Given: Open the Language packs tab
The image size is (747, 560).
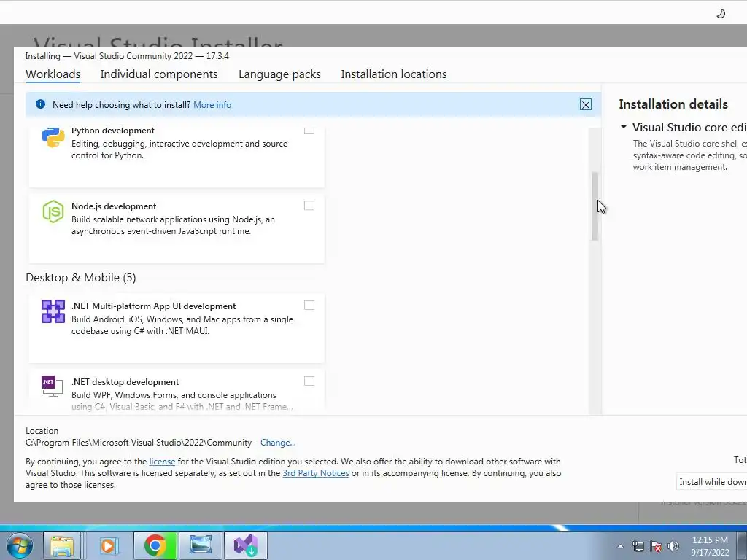Looking at the screenshot, I should (279, 74).
